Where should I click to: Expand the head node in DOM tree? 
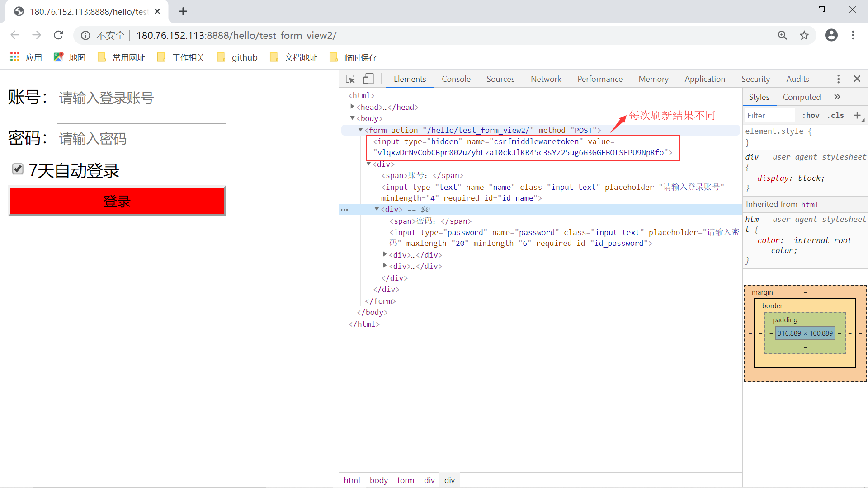[x=352, y=107]
